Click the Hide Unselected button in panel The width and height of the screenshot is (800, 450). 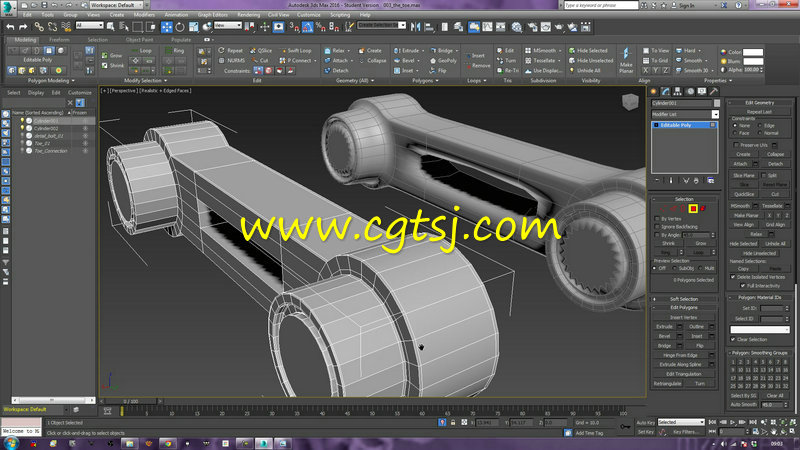pos(759,253)
